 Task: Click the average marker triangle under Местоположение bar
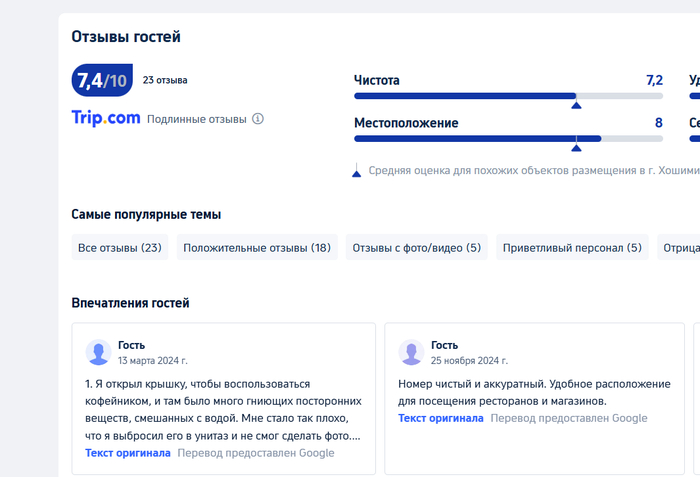tap(575, 148)
